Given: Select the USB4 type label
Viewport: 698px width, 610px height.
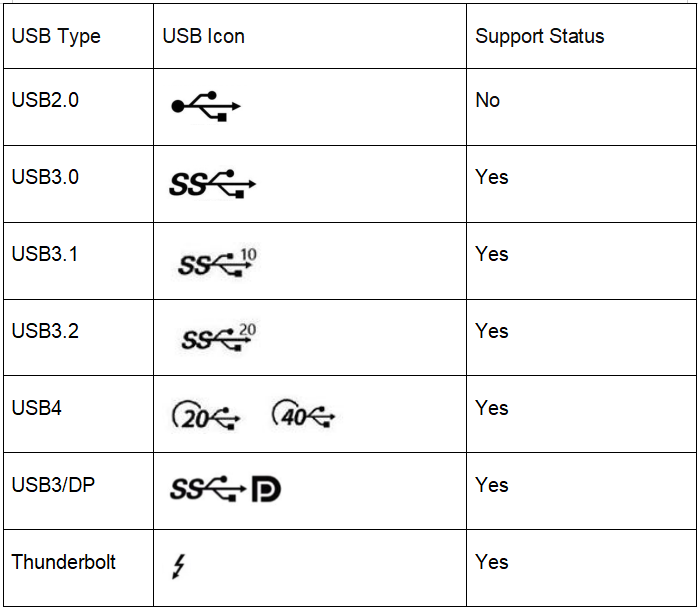Looking at the screenshot, I should tap(36, 408).
